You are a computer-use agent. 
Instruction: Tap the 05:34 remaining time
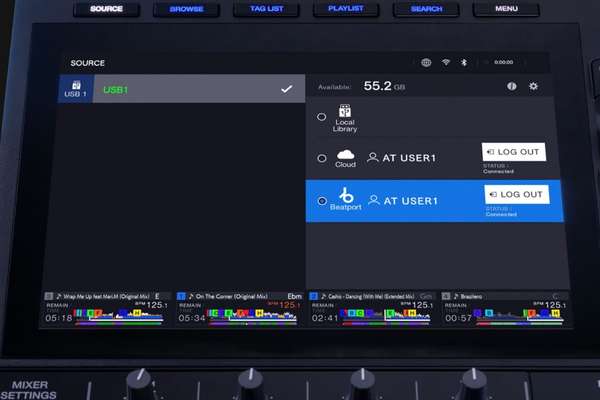[x=191, y=318]
